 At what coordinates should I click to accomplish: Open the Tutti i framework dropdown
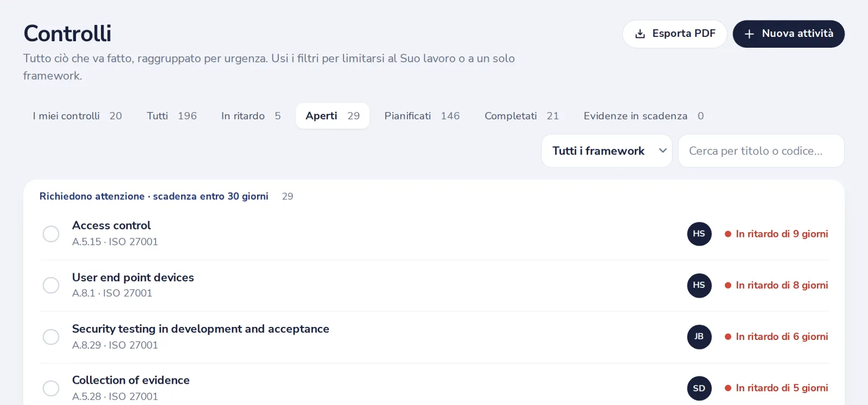pos(607,151)
